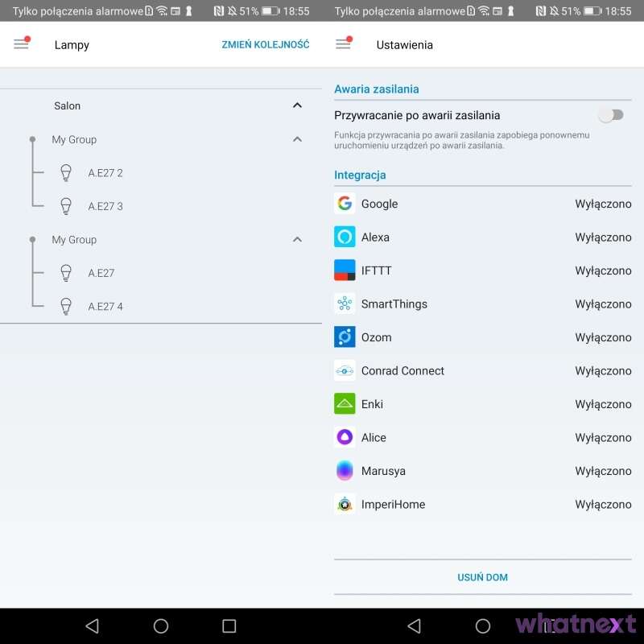
Task: Enable Przywracanie po awarii zasilania switch
Action: click(611, 115)
